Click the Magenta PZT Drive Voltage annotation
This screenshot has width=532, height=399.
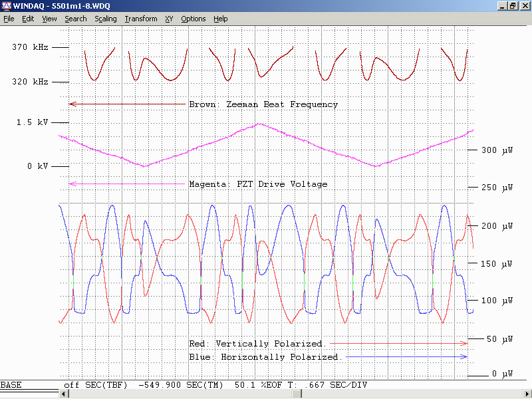point(258,184)
